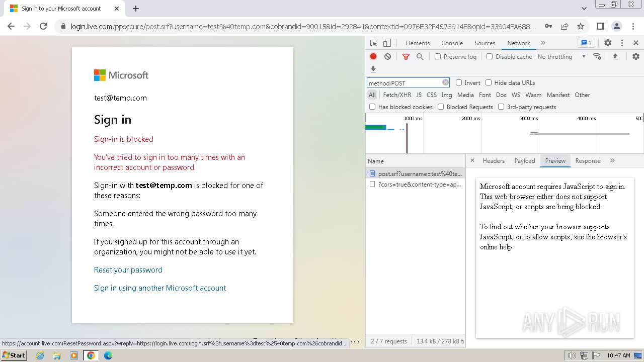Screen dimensions: 644x362
Task: Filter requests by Doc type
Action: click(x=501, y=95)
